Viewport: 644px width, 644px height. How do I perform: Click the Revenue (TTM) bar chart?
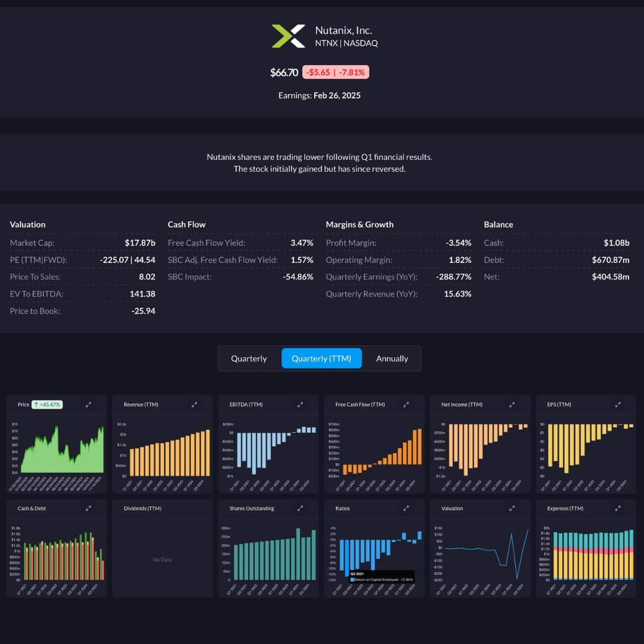tap(169, 453)
